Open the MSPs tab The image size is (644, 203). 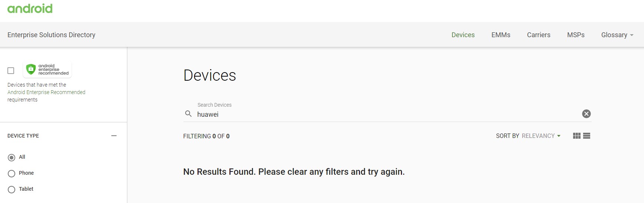tap(576, 35)
